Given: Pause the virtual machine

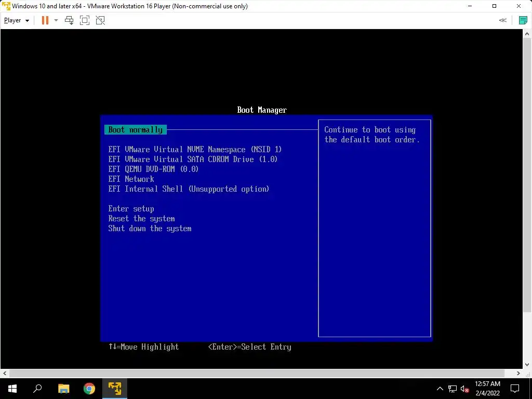Looking at the screenshot, I should click(45, 20).
